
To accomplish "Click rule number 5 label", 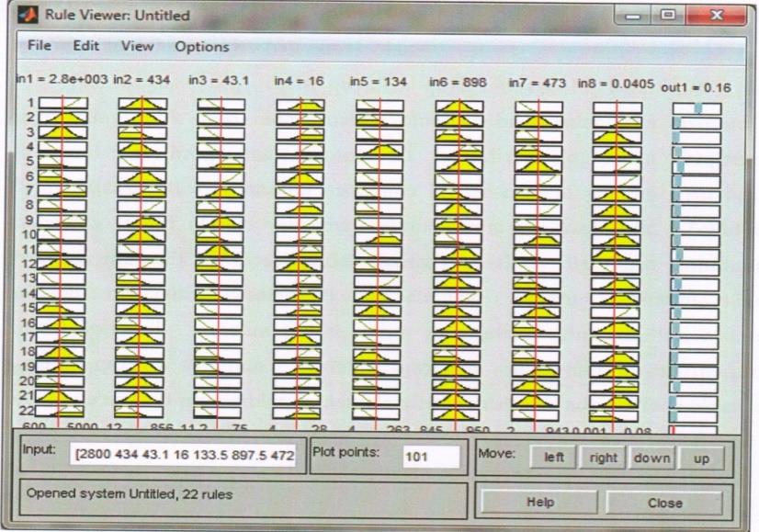I will point(29,161).
